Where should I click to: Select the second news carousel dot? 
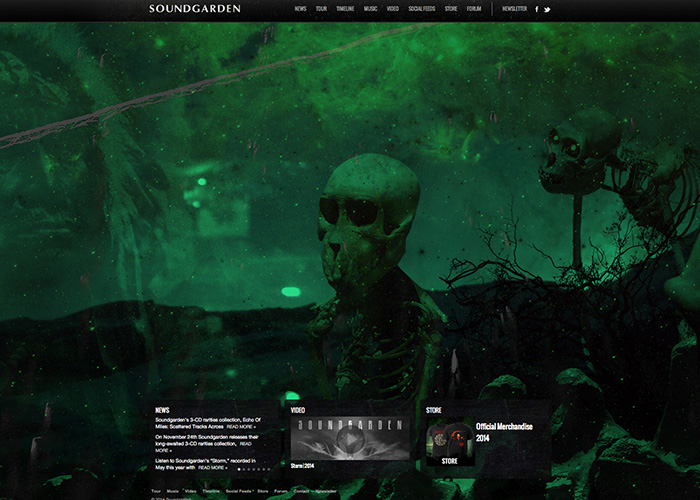[x=244, y=469]
